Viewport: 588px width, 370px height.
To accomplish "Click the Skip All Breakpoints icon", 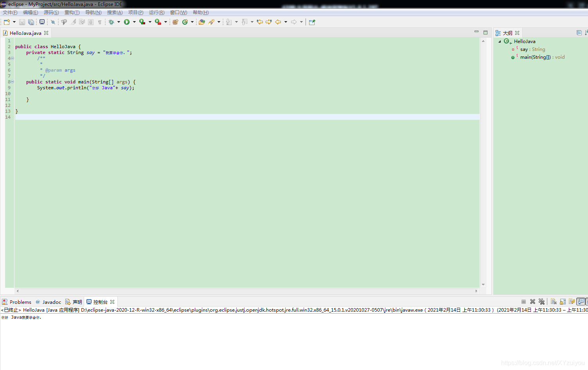I will 53,22.
